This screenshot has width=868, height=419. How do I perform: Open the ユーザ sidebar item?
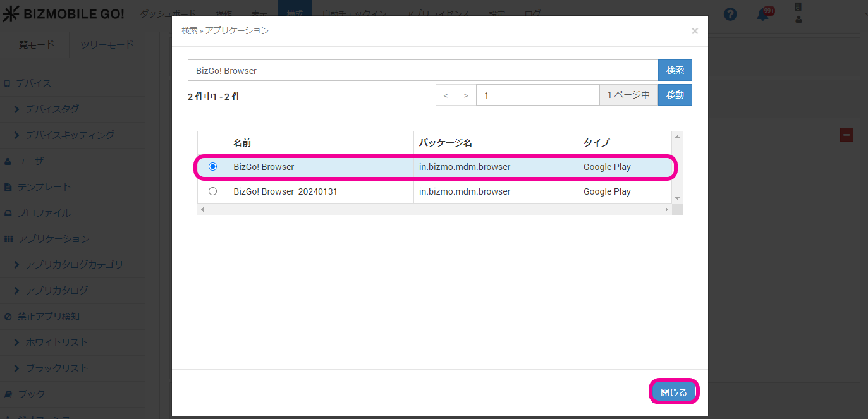(30, 161)
